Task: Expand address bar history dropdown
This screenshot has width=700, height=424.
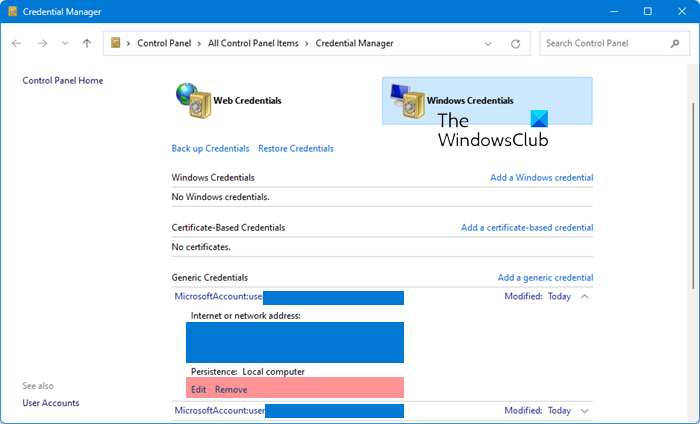Action: point(488,44)
